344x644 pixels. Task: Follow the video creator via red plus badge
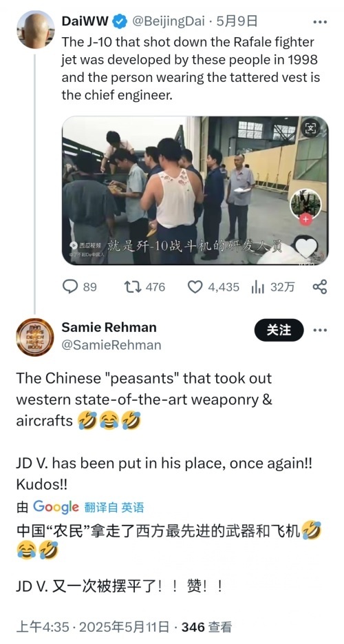tap(306, 220)
